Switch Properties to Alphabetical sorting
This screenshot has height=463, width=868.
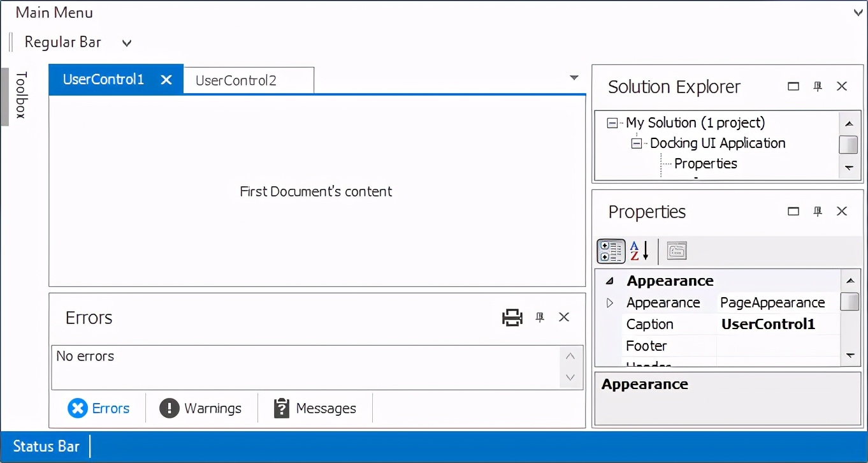point(639,251)
